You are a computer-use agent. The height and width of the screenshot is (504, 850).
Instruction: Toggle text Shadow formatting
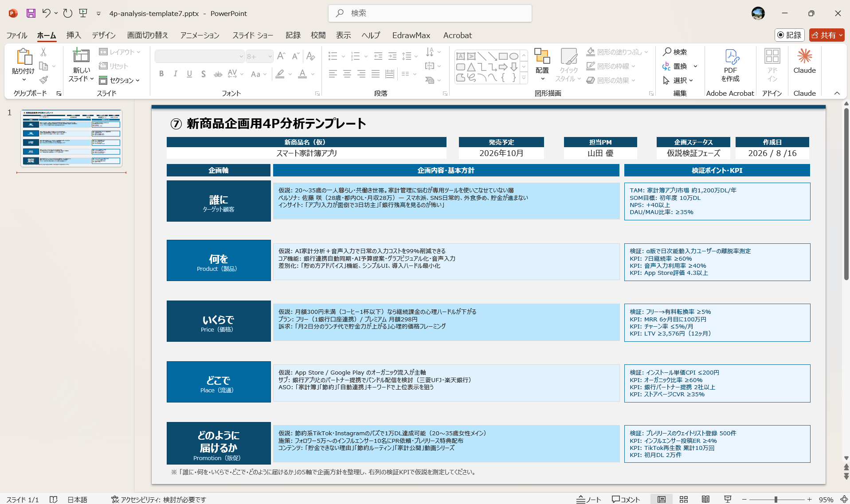[x=204, y=74]
